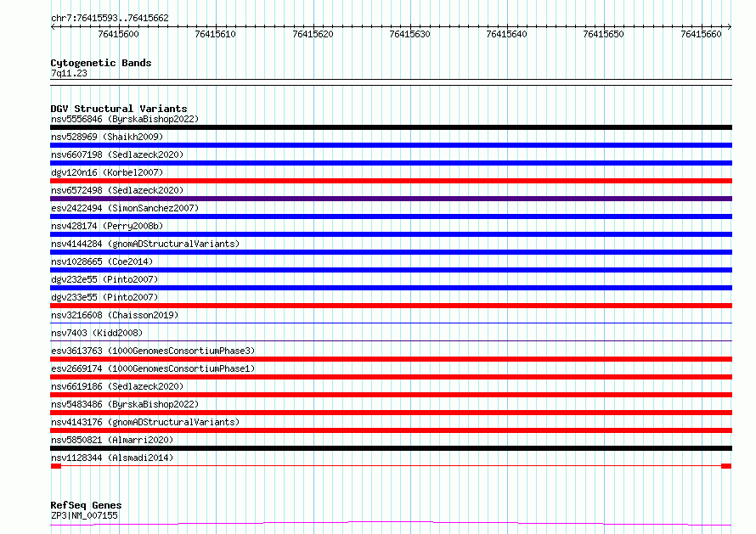
Task: Select ruler position 76415660
Action: click(701, 34)
